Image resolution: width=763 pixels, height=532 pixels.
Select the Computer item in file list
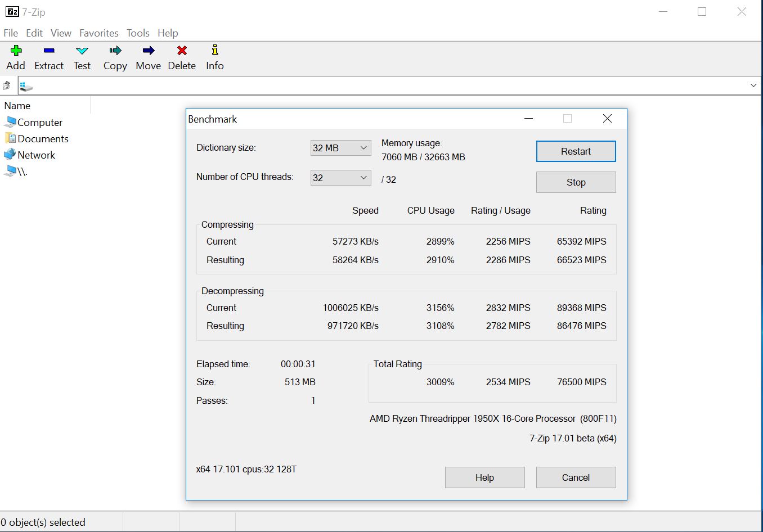(x=39, y=123)
